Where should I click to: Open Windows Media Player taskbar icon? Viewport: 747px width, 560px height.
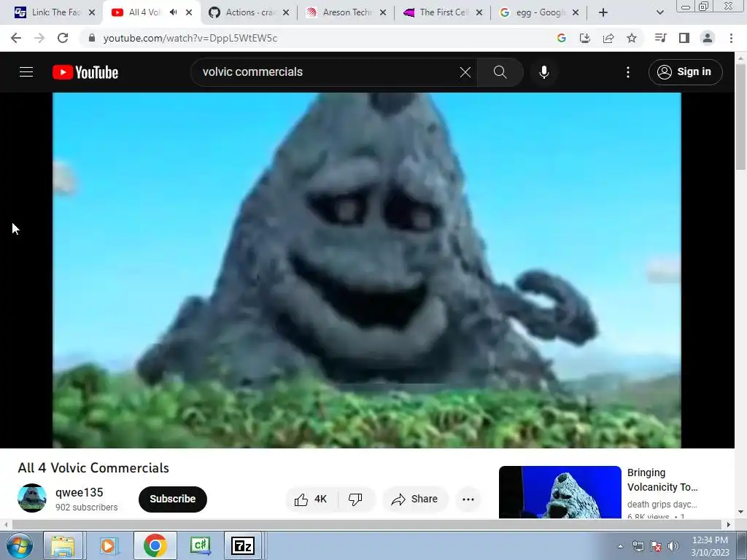pos(108,545)
